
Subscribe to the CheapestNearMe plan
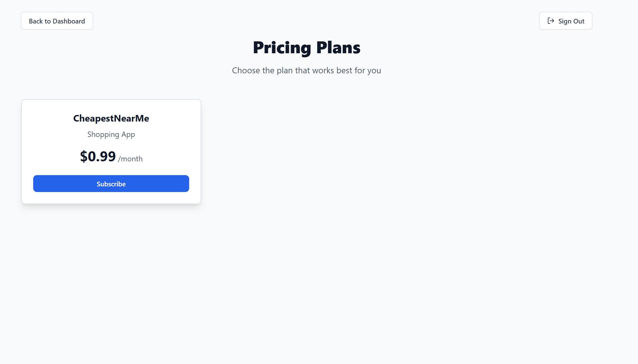[111, 184]
